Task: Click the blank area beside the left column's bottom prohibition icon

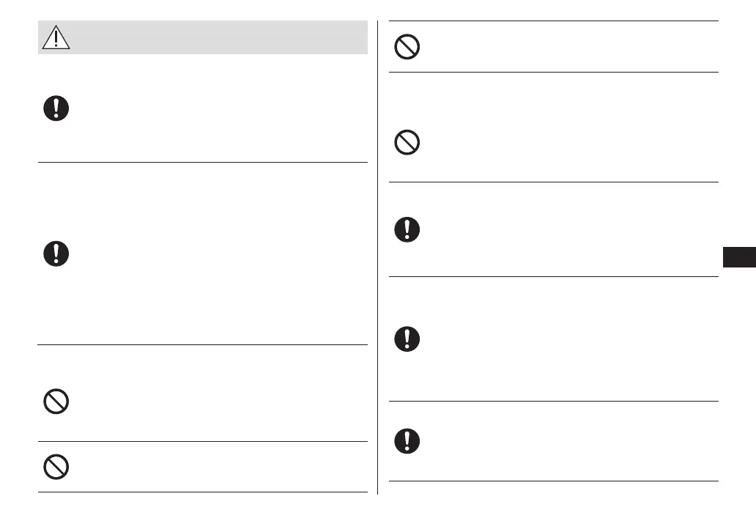Action: (x=220, y=467)
